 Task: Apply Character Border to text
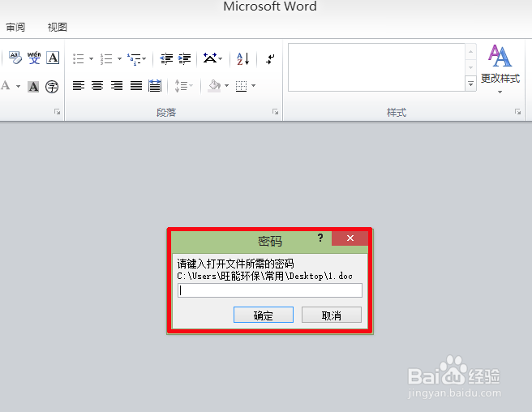click(x=53, y=58)
